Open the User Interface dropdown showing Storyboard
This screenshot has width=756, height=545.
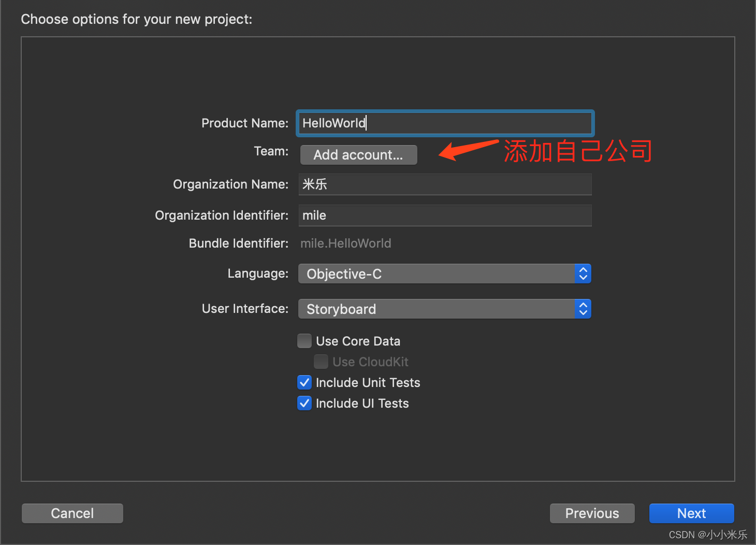tap(445, 309)
